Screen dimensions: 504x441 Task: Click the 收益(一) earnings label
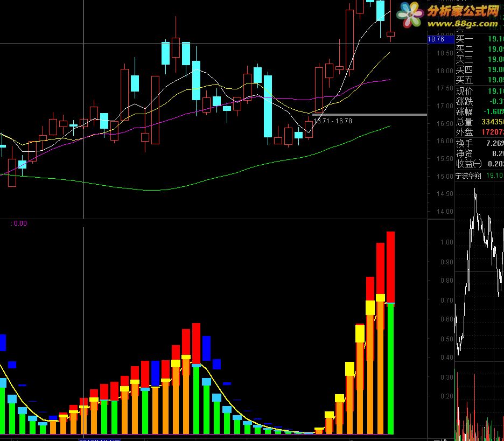468,164
